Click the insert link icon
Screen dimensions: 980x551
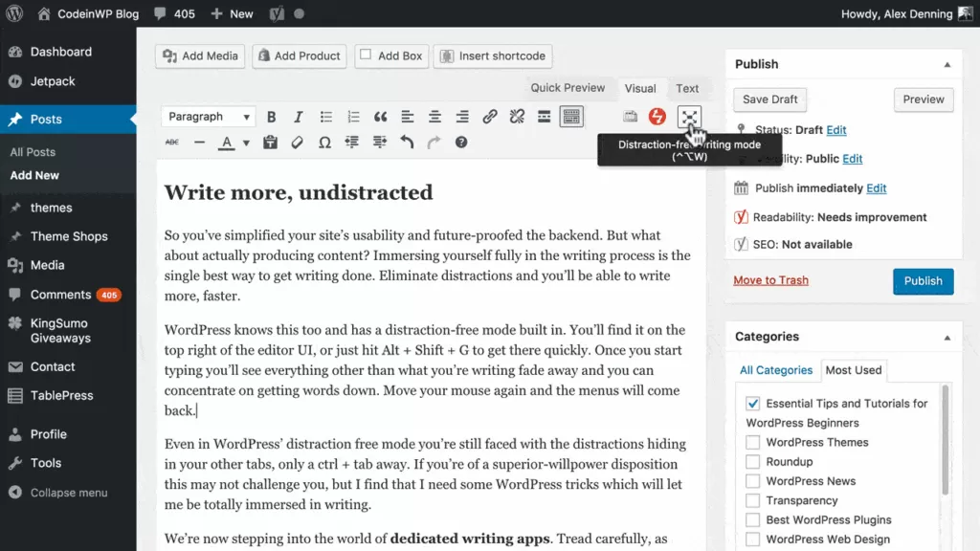point(490,117)
